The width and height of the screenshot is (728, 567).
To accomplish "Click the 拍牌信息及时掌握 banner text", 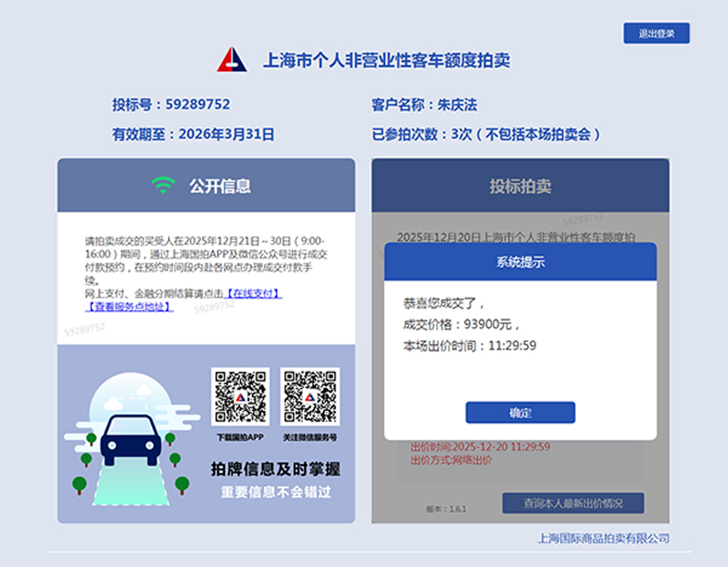I will [275, 470].
